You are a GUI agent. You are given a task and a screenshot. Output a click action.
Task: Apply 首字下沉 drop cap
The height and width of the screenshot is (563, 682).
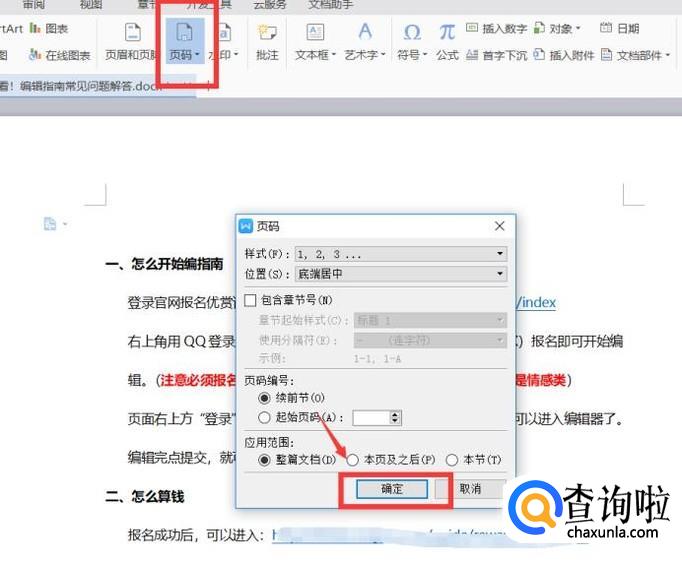coord(496,55)
